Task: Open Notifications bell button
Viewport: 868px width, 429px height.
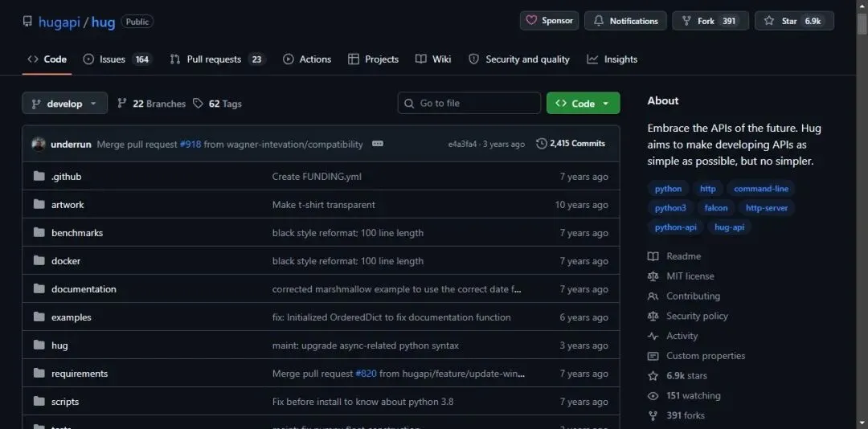Action: tap(625, 20)
